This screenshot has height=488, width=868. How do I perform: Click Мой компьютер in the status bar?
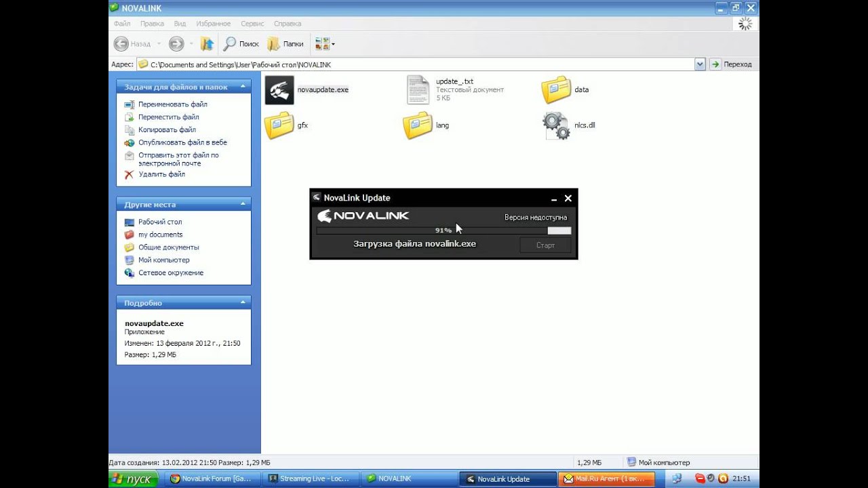coord(658,462)
